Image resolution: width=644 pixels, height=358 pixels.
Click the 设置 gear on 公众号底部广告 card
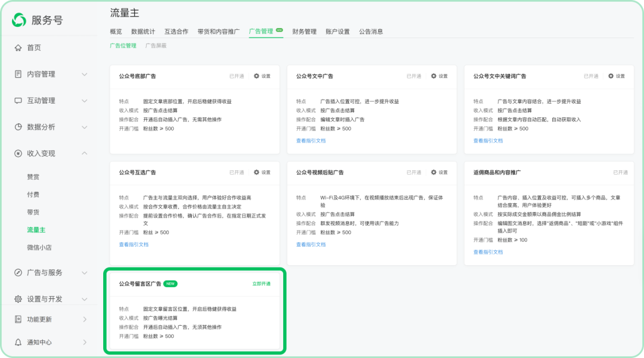pyautogui.click(x=256, y=76)
